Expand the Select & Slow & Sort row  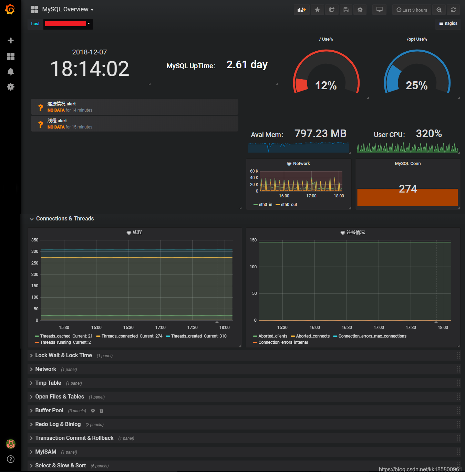[x=58, y=466]
